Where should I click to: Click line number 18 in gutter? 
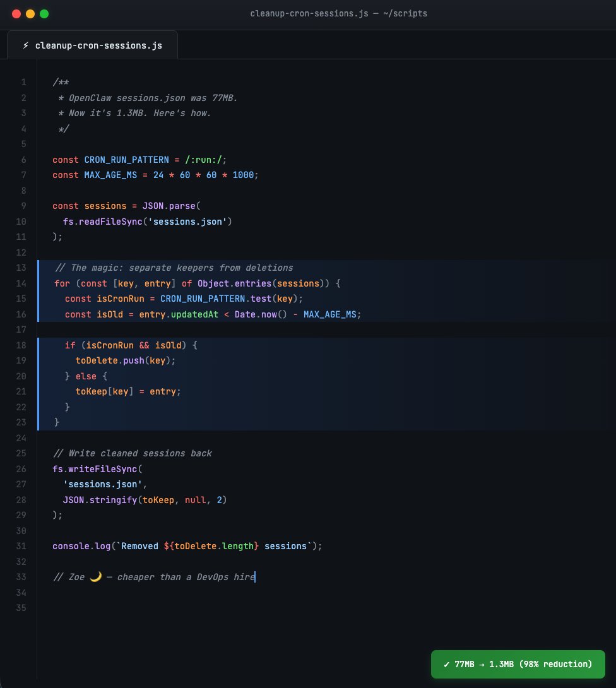click(x=21, y=345)
